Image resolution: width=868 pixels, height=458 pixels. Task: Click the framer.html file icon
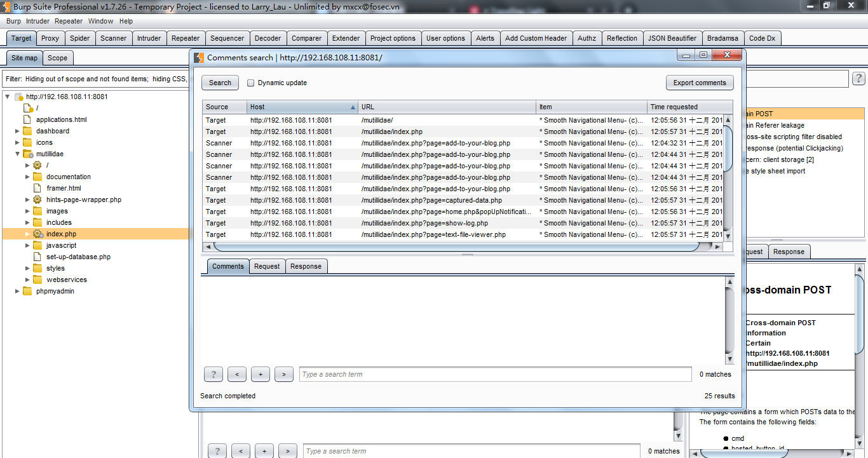point(37,188)
